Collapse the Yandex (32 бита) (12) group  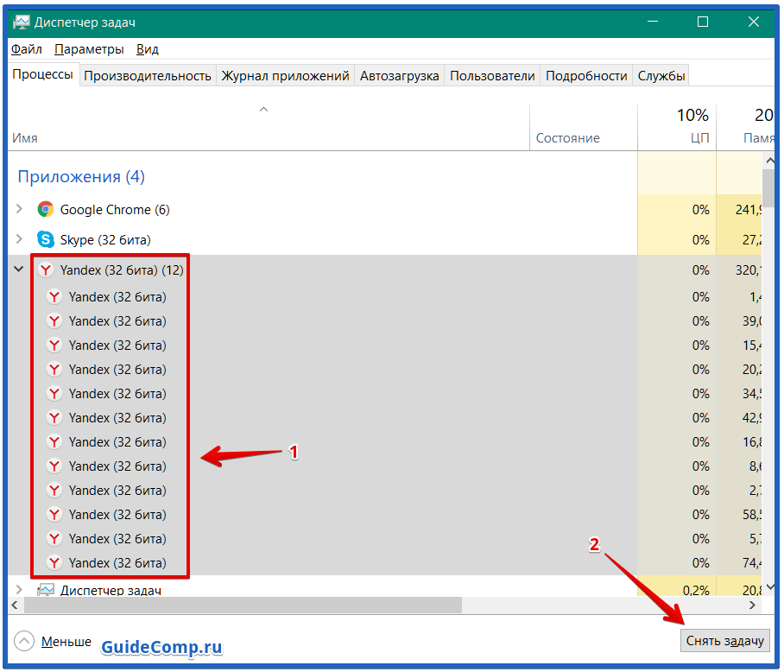coord(18,269)
